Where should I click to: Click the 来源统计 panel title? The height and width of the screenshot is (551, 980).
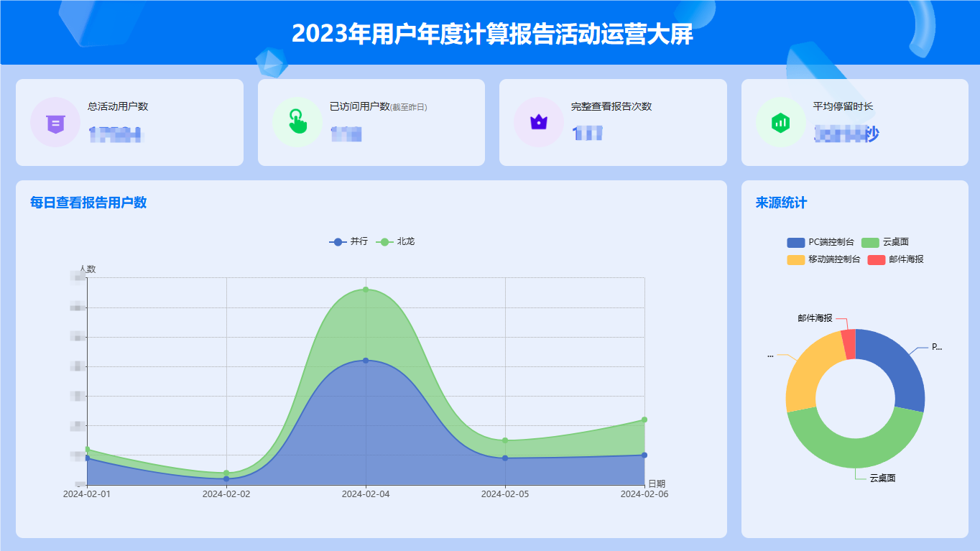click(781, 203)
